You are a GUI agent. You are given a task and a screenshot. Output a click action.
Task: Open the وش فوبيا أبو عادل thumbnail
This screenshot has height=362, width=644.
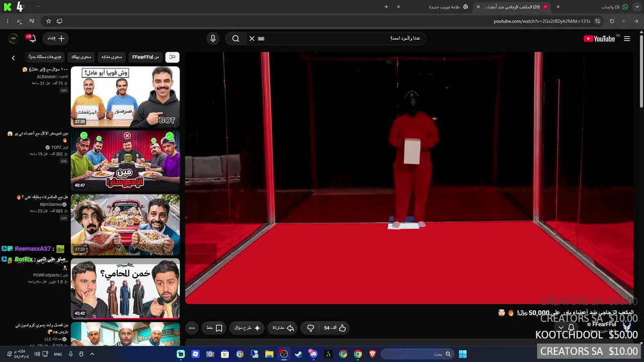(125, 97)
